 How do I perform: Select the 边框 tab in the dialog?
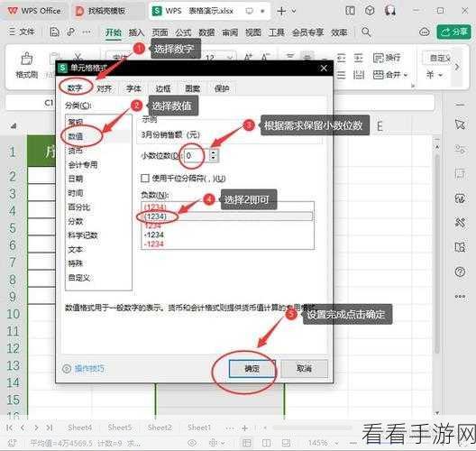(x=163, y=88)
